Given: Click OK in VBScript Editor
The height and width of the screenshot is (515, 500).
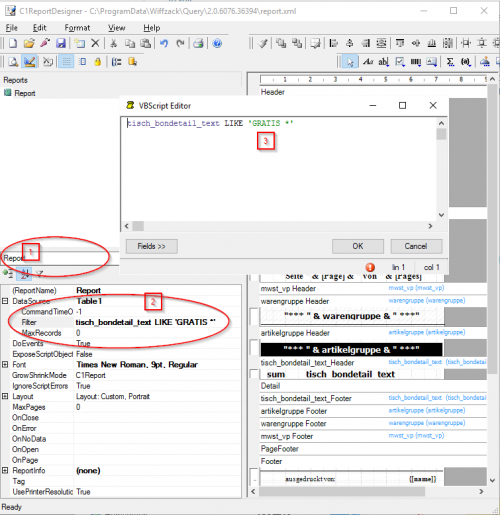Looking at the screenshot, I should coord(358,246).
